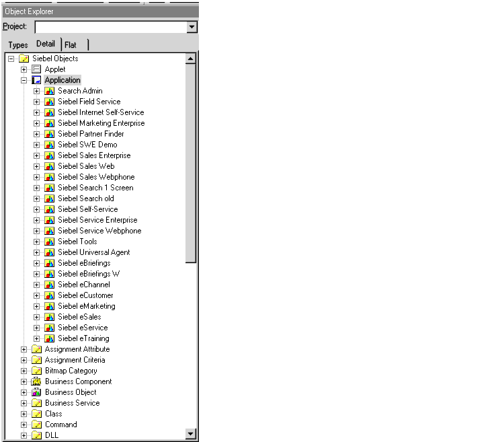Click the Siebel Sales Enterprise icon
The width and height of the screenshot is (504, 442).
point(49,155)
